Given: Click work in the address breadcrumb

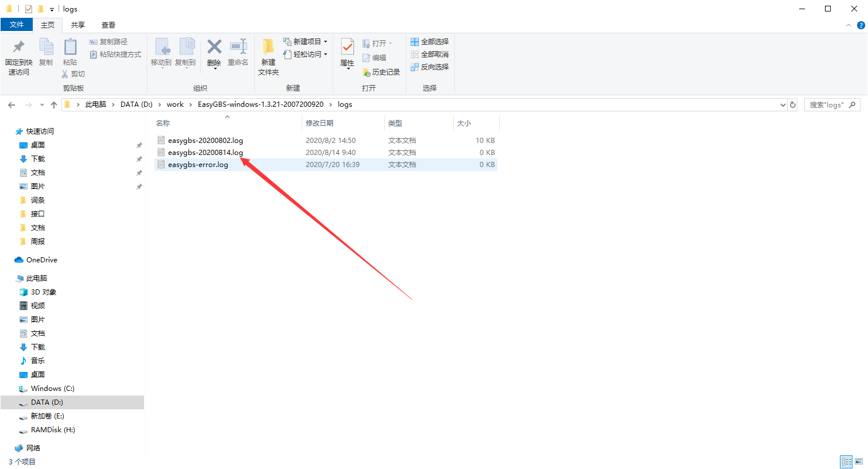Looking at the screenshot, I should point(175,104).
